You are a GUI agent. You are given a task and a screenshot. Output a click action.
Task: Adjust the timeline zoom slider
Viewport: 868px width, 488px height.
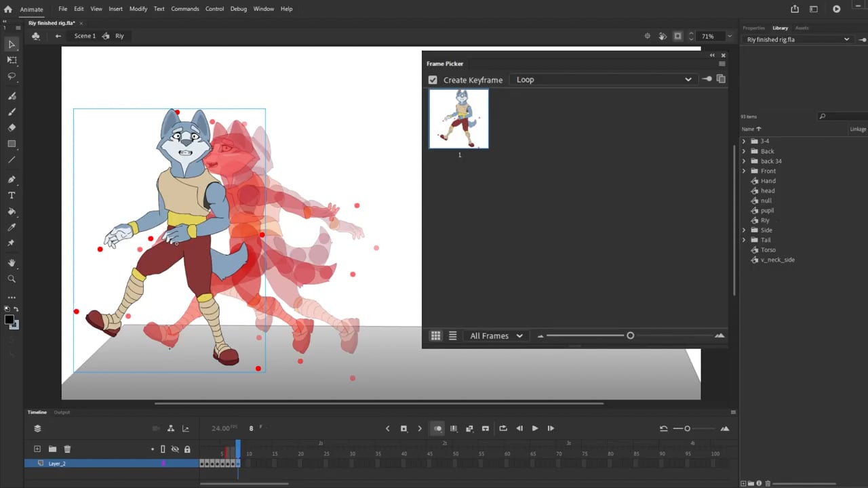(x=687, y=428)
